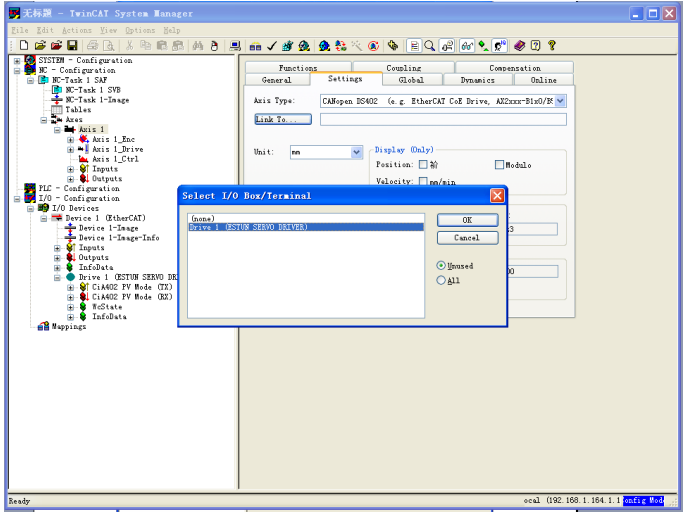Click Cancel in Select I/O Box dialog
Image resolution: width=683 pixels, height=512 pixels.
(467, 237)
